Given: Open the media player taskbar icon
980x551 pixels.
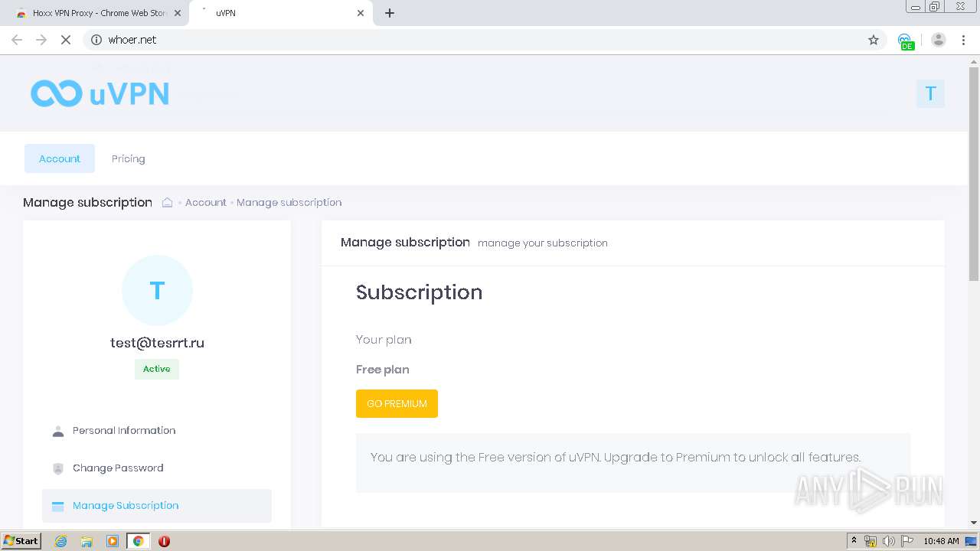Looking at the screenshot, I should point(113,541).
